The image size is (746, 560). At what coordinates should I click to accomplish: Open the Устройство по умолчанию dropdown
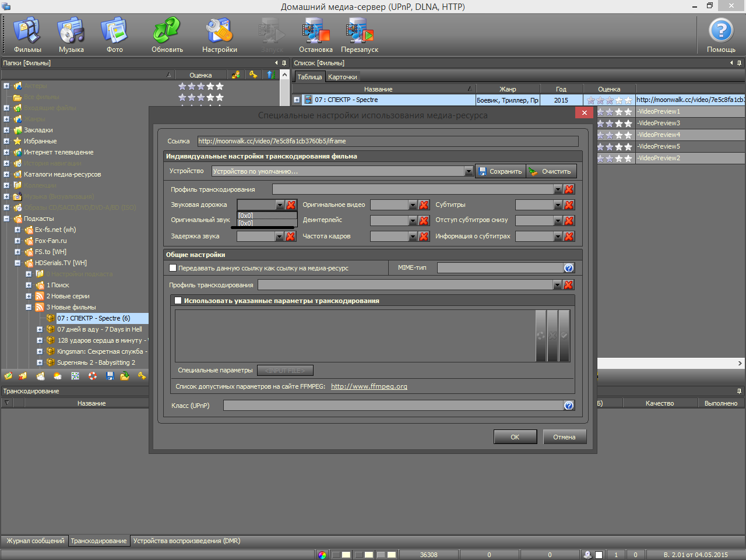[469, 171]
